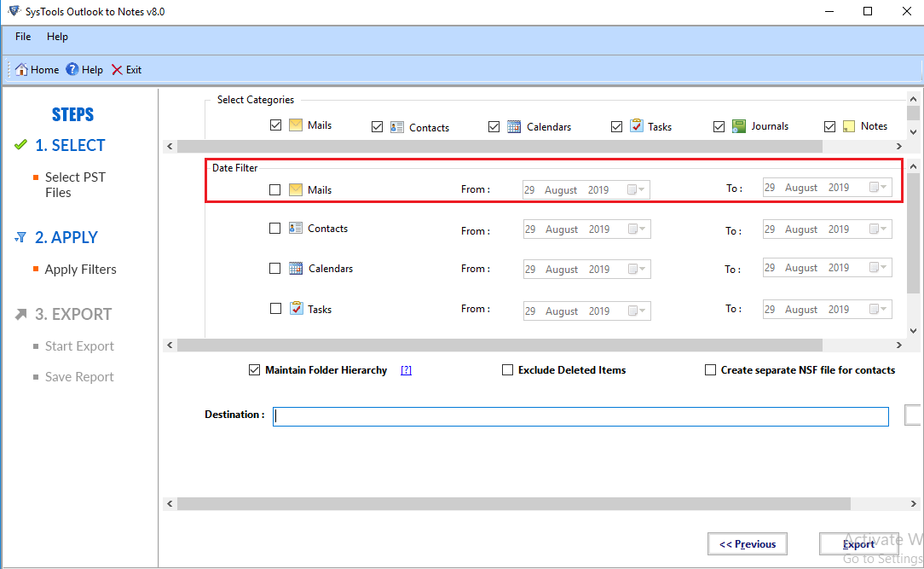Click the arrow icon beside 3. EXPORT

click(20, 314)
